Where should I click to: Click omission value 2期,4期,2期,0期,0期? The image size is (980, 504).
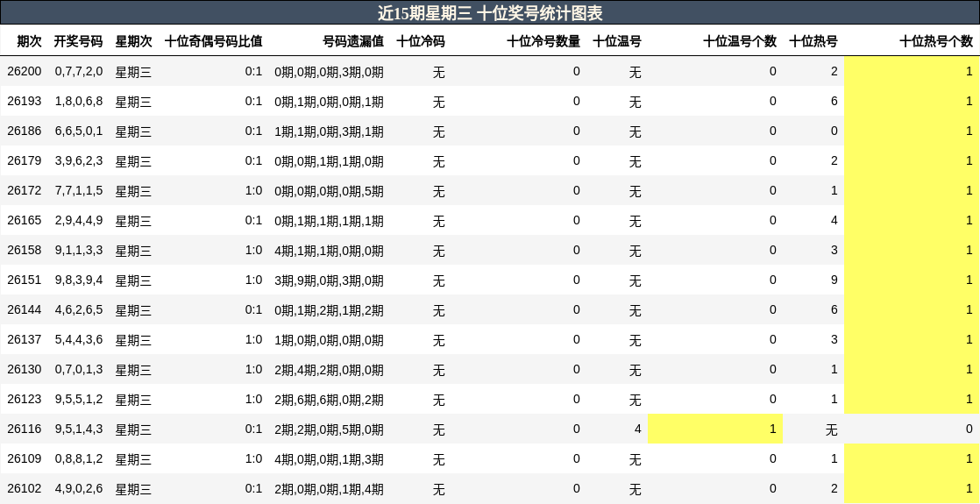[330, 370]
